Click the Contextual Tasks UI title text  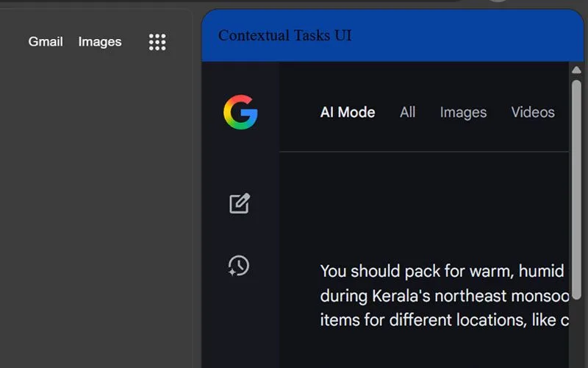[x=285, y=35]
